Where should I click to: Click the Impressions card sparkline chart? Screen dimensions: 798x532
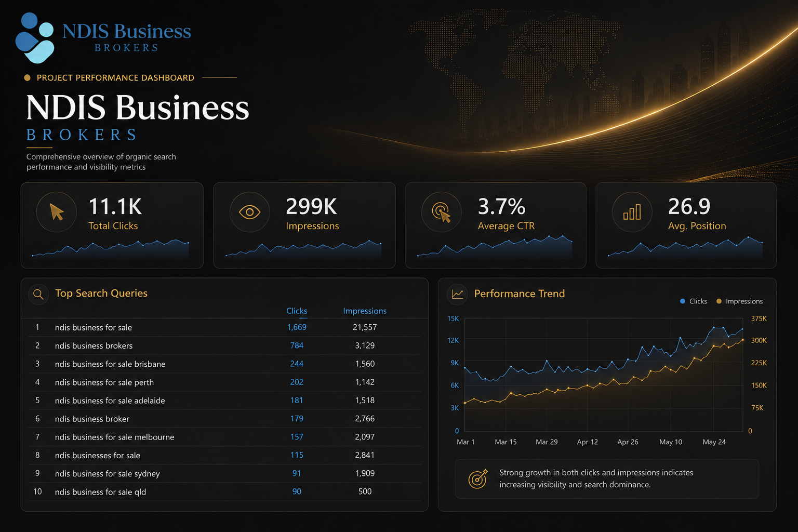[303, 249]
